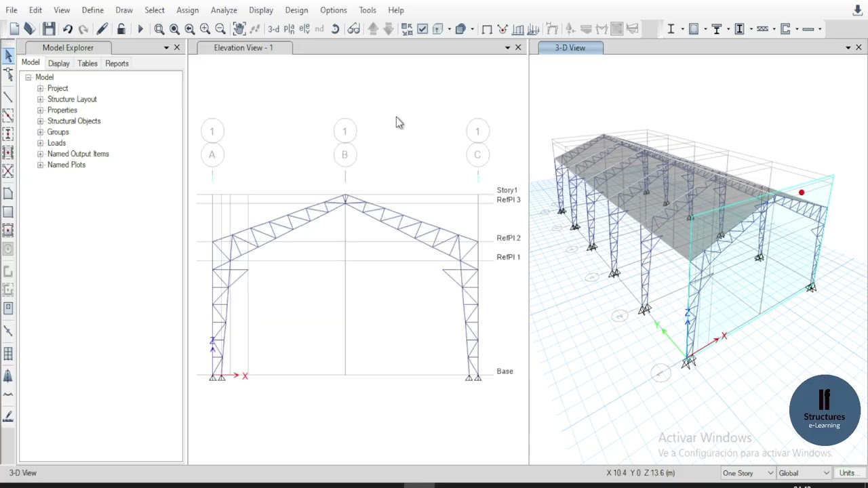
Task: Collapse the Model root node
Action: (28, 77)
